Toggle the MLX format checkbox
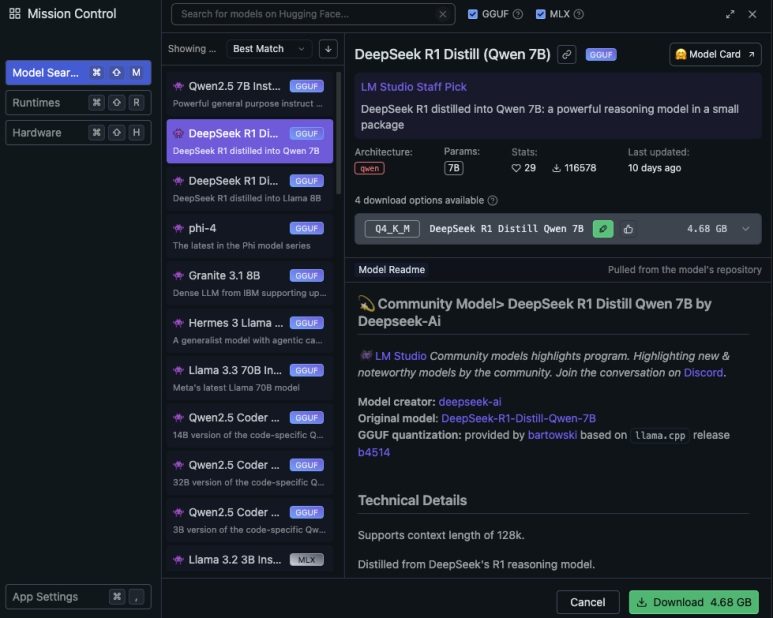Screen dimensions: 773x618 [x=541, y=14]
